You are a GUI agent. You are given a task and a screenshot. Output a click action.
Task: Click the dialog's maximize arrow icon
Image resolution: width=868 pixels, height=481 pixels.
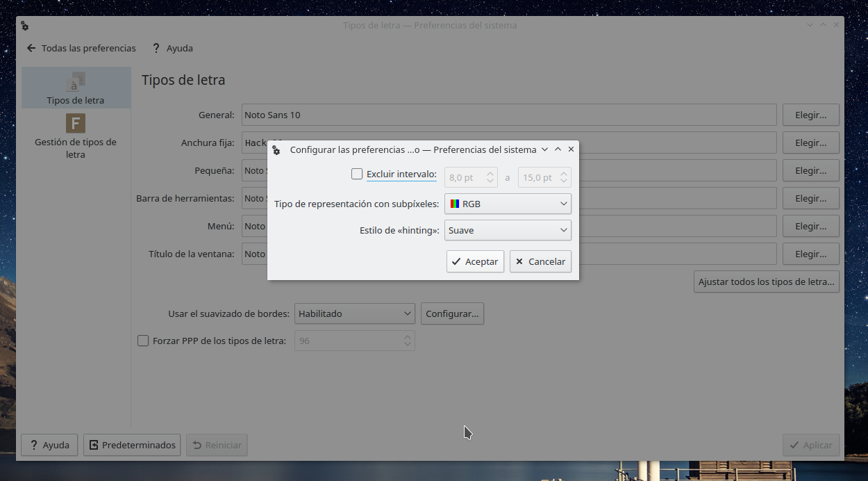558,149
